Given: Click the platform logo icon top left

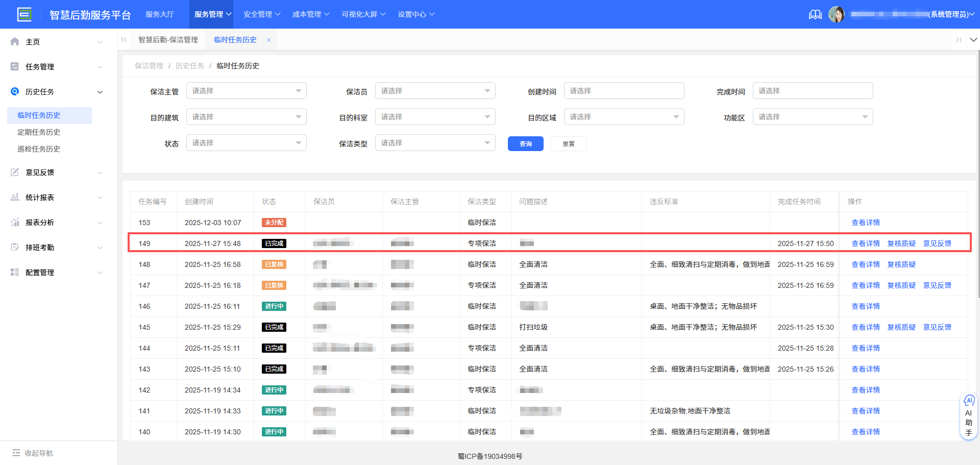Looking at the screenshot, I should [24, 14].
